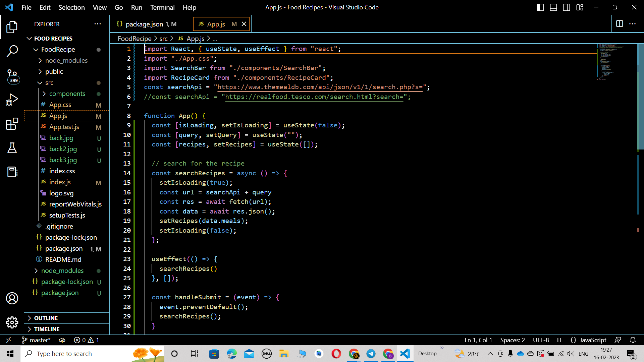Click the Windows taskbar search box

[92, 354]
